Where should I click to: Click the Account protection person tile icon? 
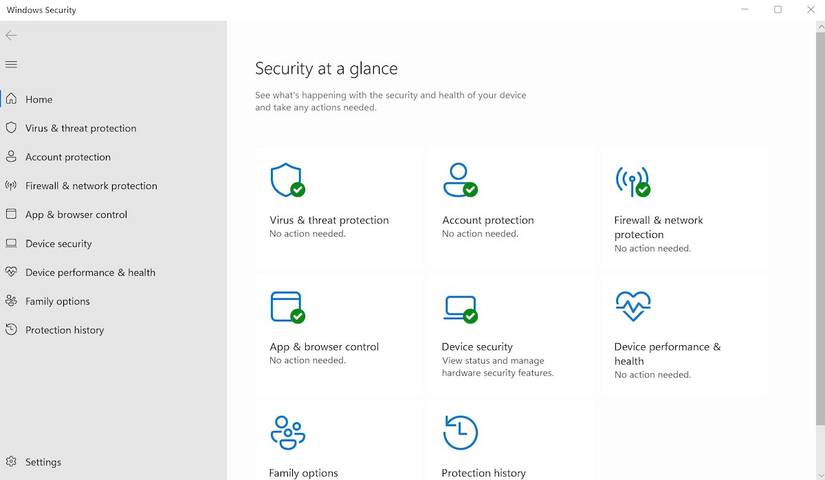point(459,180)
